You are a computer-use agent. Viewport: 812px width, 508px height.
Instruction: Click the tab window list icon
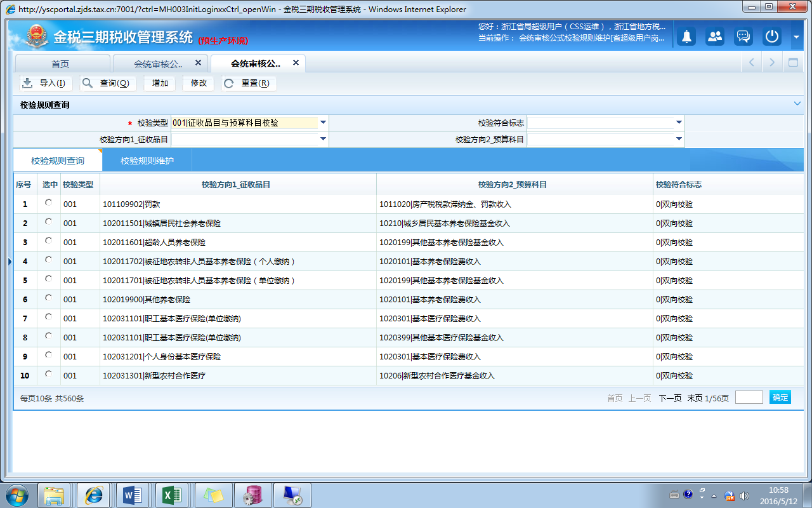click(793, 62)
